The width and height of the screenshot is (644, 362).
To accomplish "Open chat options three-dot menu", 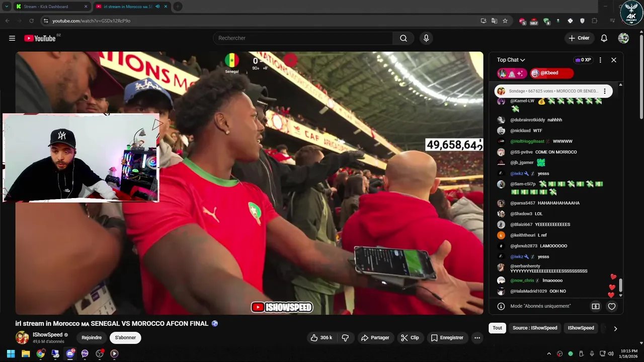I will (600, 60).
